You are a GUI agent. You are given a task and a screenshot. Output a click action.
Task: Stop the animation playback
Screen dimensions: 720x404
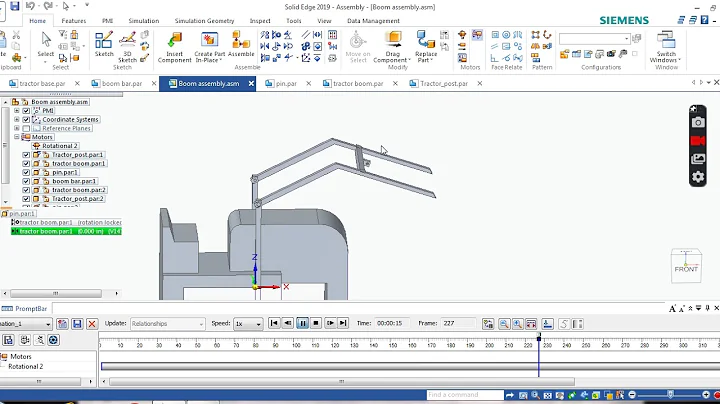coord(316,323)
